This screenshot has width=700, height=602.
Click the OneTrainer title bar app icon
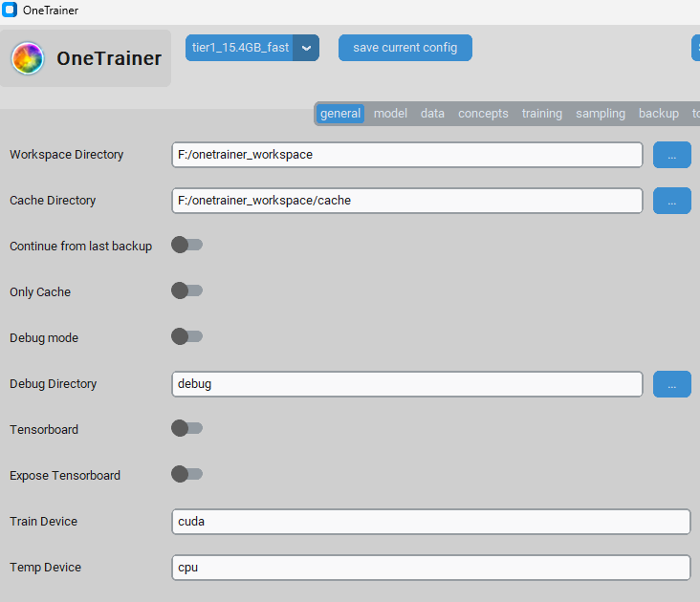(x=10, y=10)
